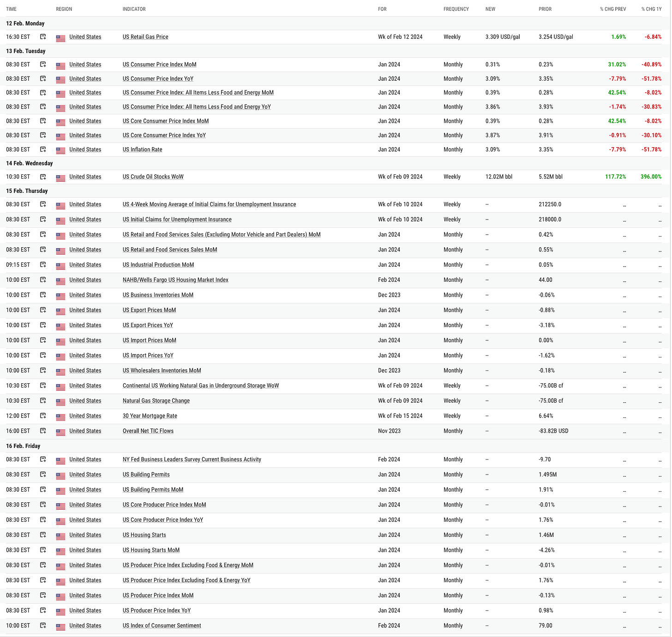The width and height of the screenshot is (672, 637).
Task: Click calendar icon in 30 Year Mortgage Rate row
Action: (43, 416)
